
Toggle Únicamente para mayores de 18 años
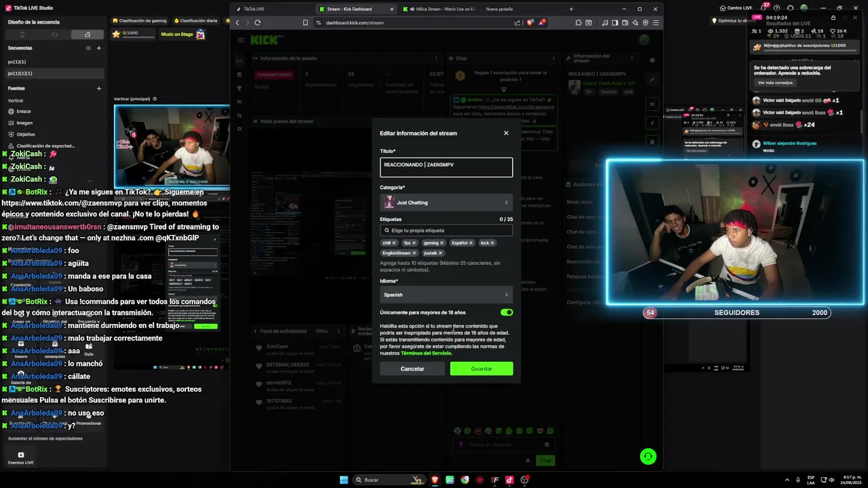[x=507, y=312]
